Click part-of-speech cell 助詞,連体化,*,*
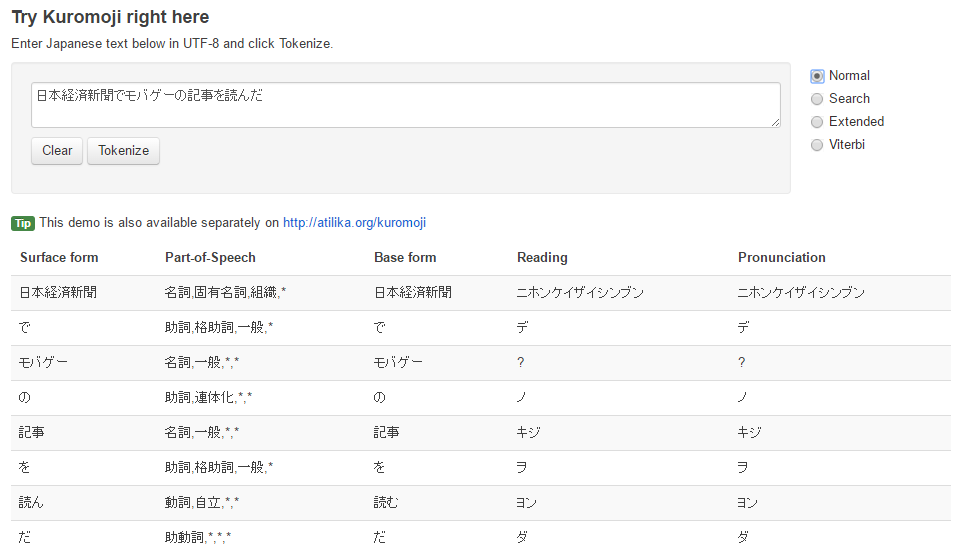This screenshot has width=962, height=555. [208, 397]
